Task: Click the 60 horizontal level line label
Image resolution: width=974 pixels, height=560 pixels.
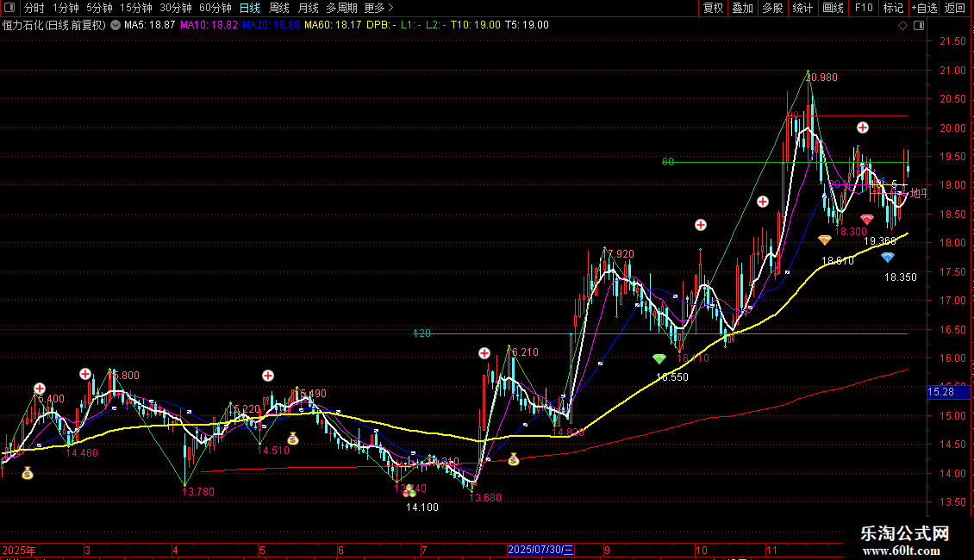Action: (668, 162)
